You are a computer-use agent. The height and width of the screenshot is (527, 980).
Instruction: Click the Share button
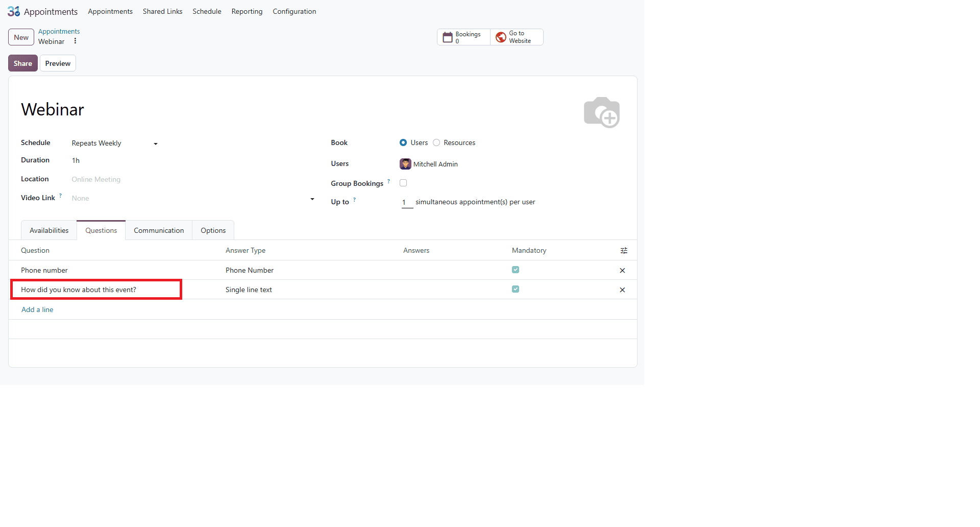coord(23,63)
